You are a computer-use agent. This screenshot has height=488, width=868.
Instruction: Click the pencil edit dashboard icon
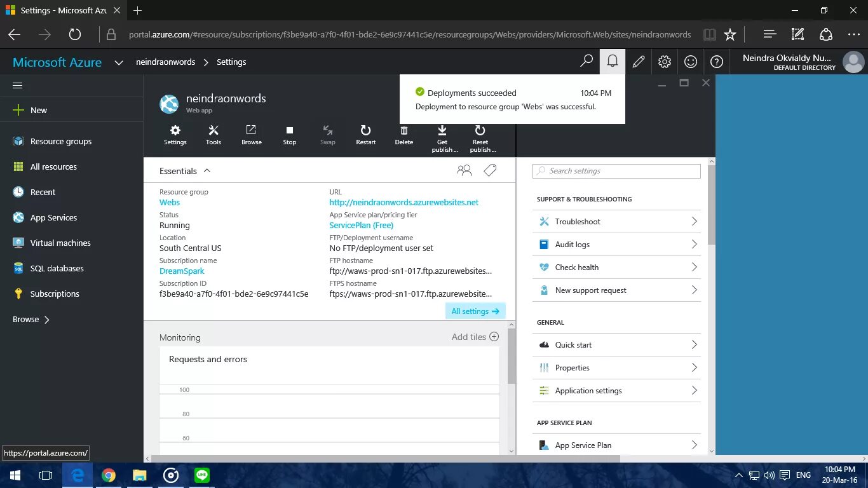(x=639, y=62)
